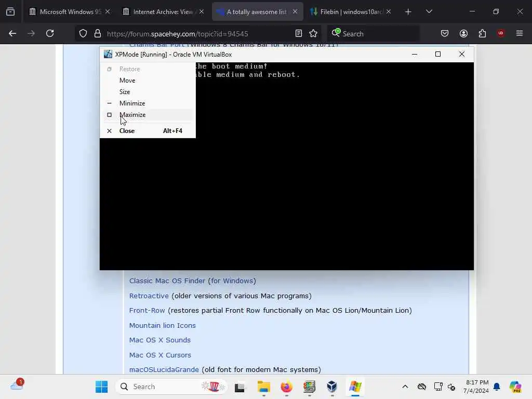Switch to Firefox on the taskbar
The width and height of the screenshot is (532, 399).
pos(286,387)
